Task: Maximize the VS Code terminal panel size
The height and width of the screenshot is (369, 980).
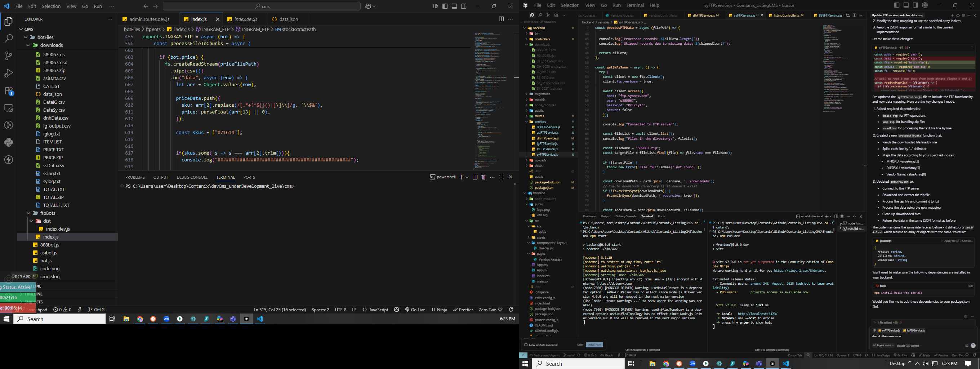Action: 501,177
